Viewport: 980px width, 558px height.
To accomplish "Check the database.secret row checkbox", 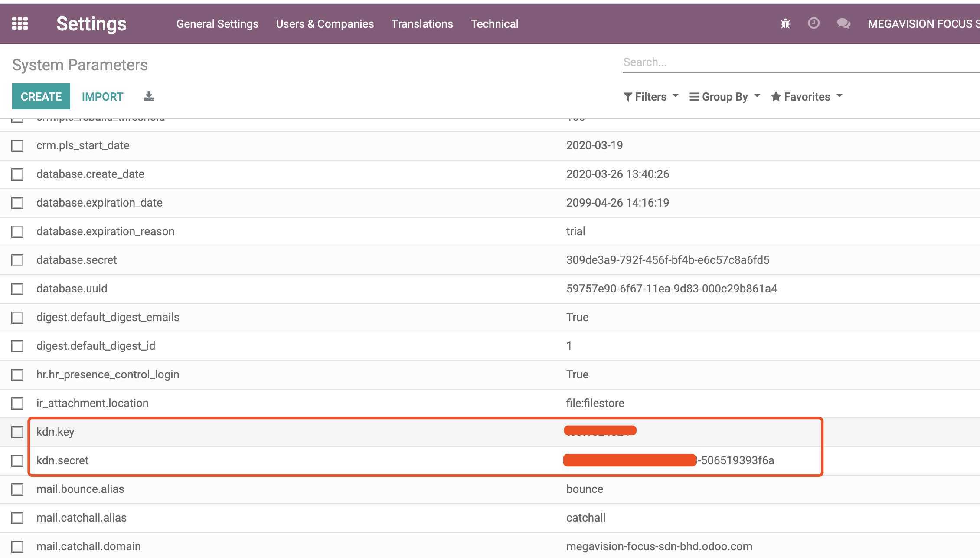I will pyautogui.click(x=17, y=260).
